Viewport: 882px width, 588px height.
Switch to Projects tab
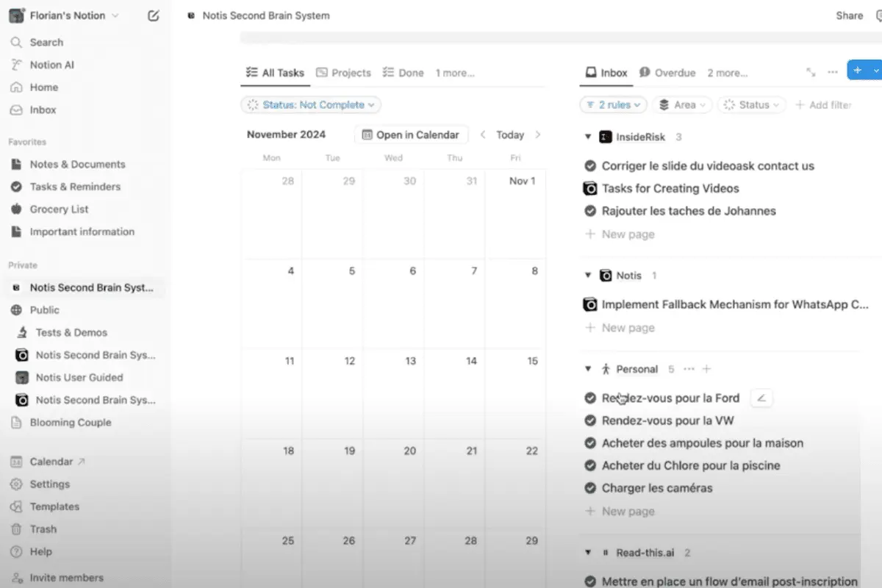[x=343, y=73]
